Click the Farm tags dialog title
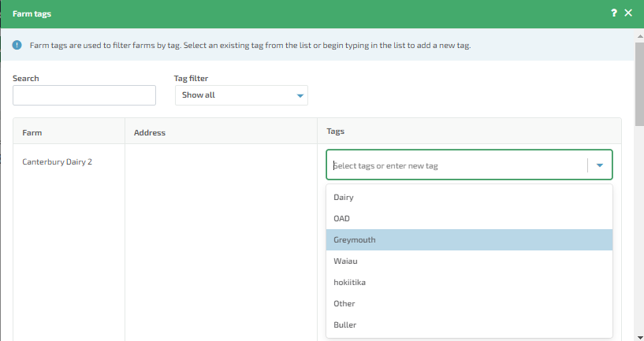The width and height of the screenshot is (644, 341). click(32, 13)
